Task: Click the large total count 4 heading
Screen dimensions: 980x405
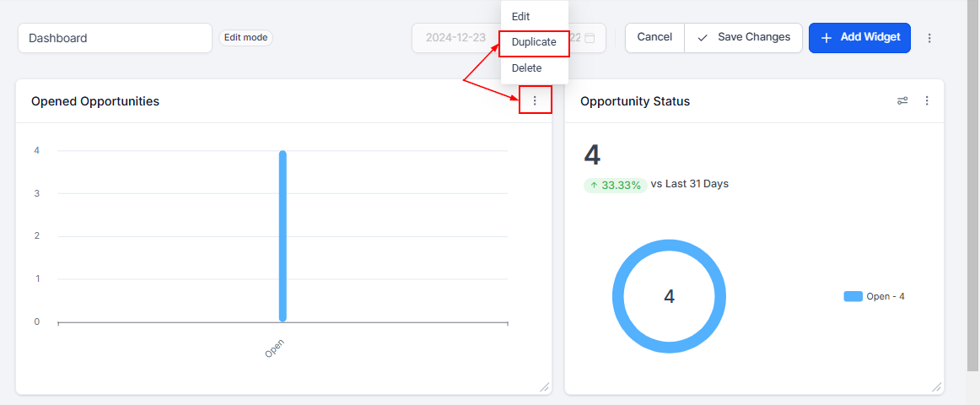Action: (592, 155)
